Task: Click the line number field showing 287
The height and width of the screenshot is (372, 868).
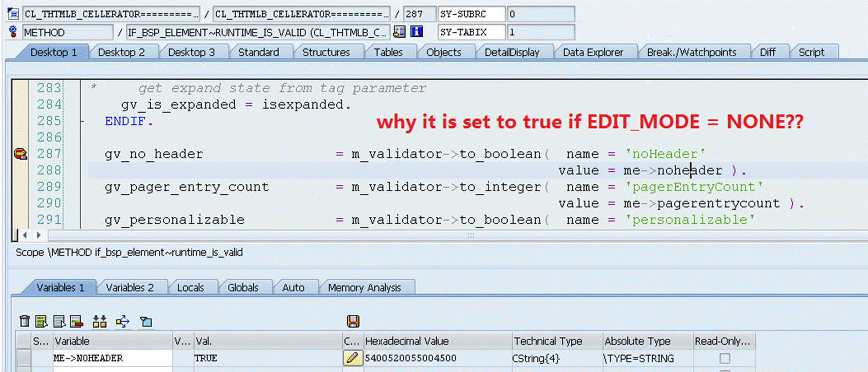Action: click(x=419, y=14)
